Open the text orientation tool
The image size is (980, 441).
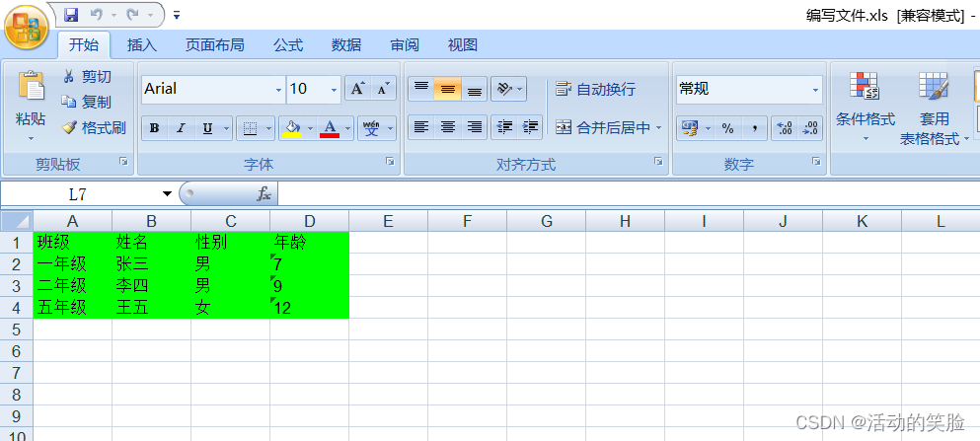pyautogui.click(x=508, y=89)
